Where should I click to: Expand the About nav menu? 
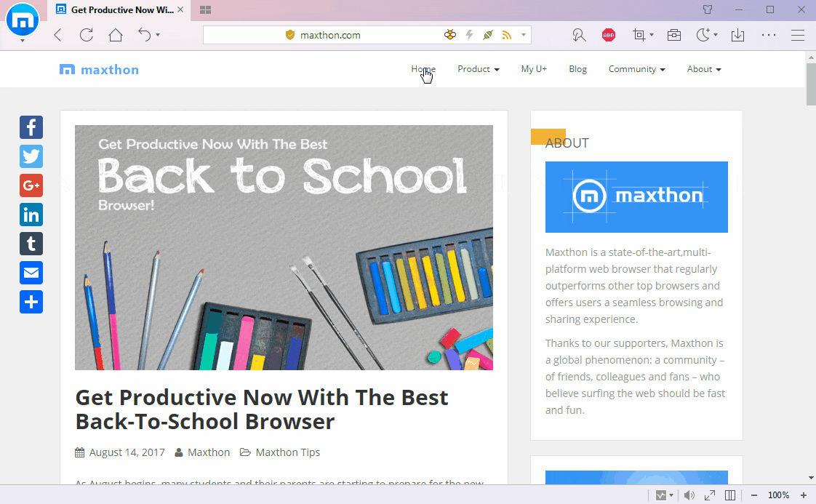(x=704, y=68)
